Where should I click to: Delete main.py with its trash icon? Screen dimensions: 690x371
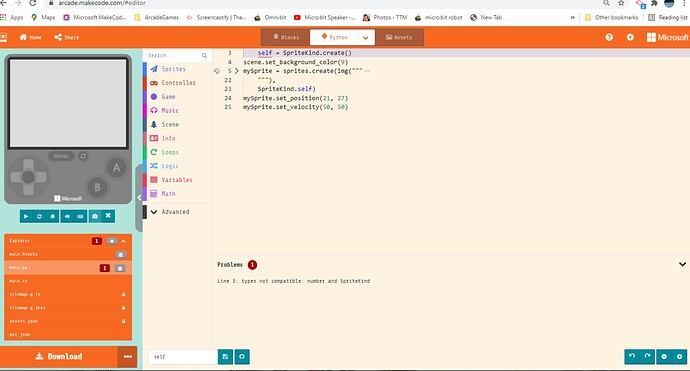point(120,268)
